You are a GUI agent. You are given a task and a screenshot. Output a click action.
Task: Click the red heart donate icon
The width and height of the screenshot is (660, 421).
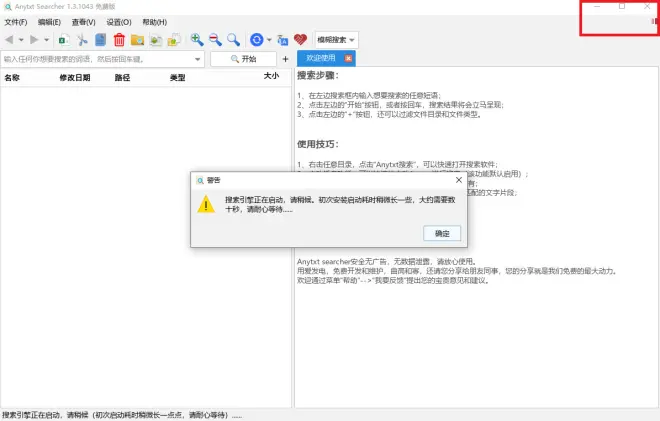[301, 40]
